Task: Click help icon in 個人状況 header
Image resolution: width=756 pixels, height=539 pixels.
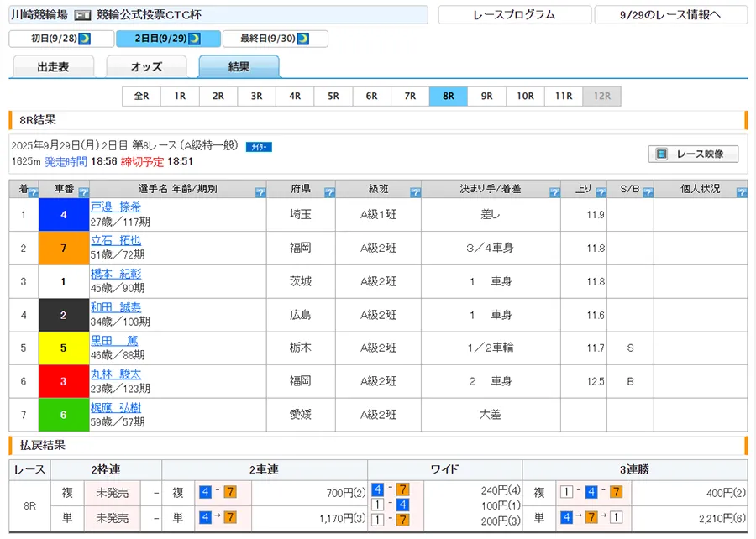Action: 741,192
